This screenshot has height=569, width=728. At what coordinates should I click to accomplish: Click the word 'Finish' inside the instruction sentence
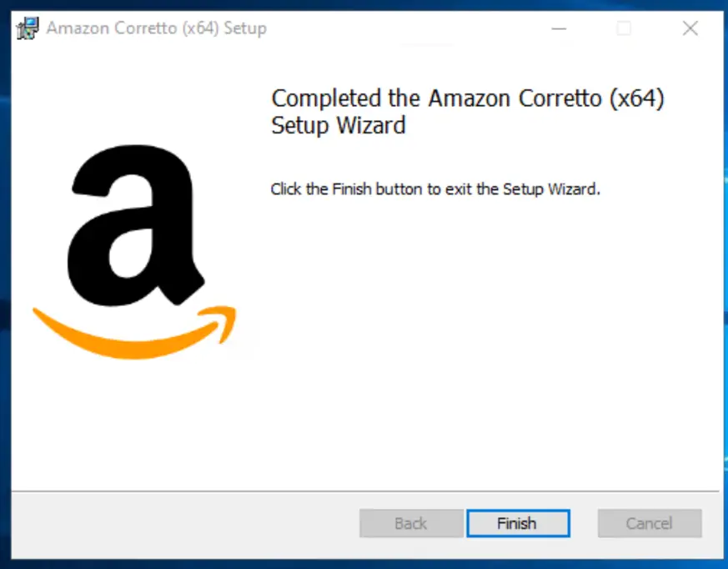click(x=352, y=189)
